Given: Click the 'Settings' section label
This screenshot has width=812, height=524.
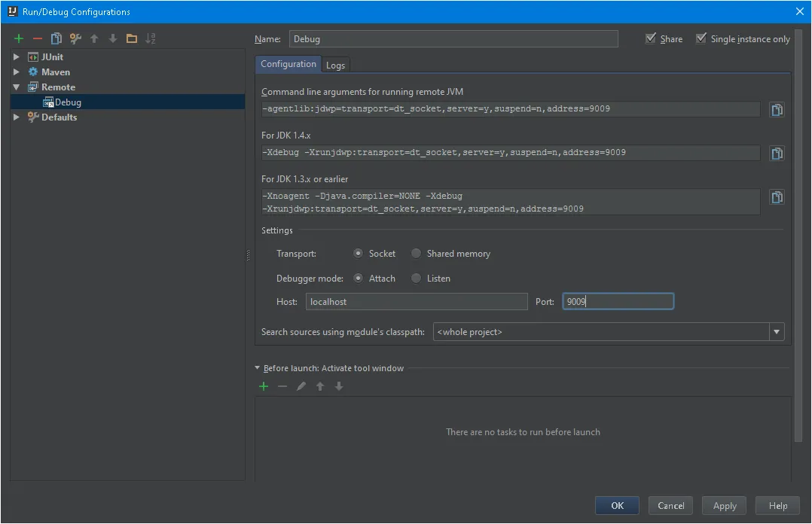Looking at the screenshot, I should 276,230.
